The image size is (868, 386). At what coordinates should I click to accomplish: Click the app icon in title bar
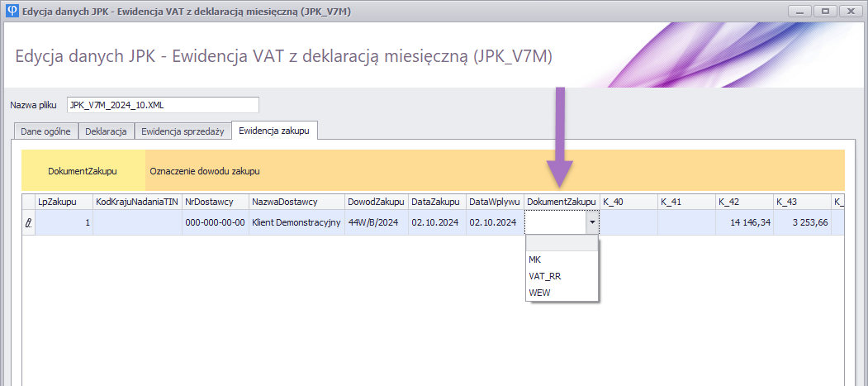(x=11, y=12)
